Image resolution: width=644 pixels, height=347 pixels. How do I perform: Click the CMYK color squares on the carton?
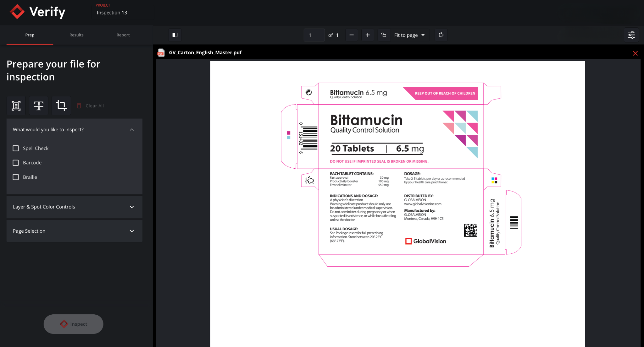[494, 180]
